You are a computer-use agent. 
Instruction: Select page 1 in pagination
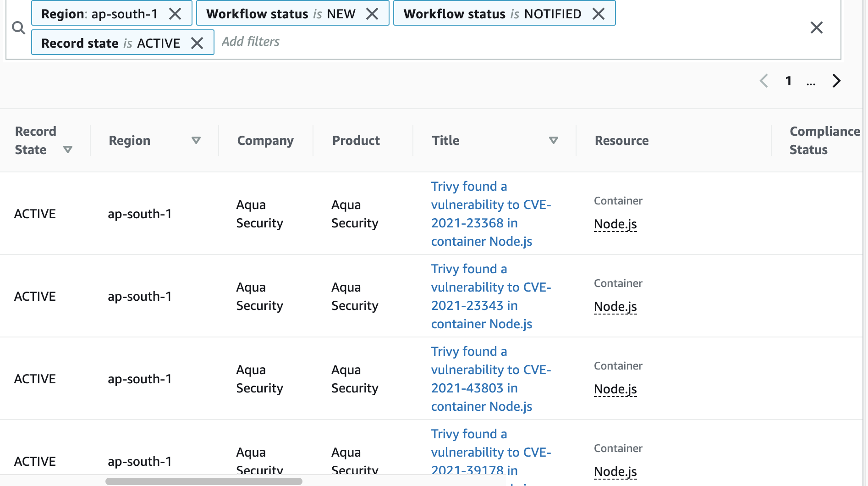(x=789, y=81)
